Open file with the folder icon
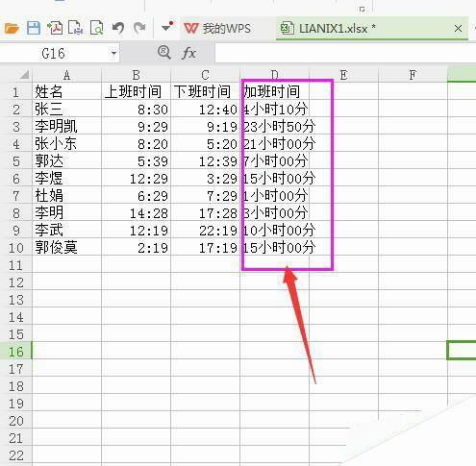The height and width of the screenshot is (466, 476). click(12, 29)
